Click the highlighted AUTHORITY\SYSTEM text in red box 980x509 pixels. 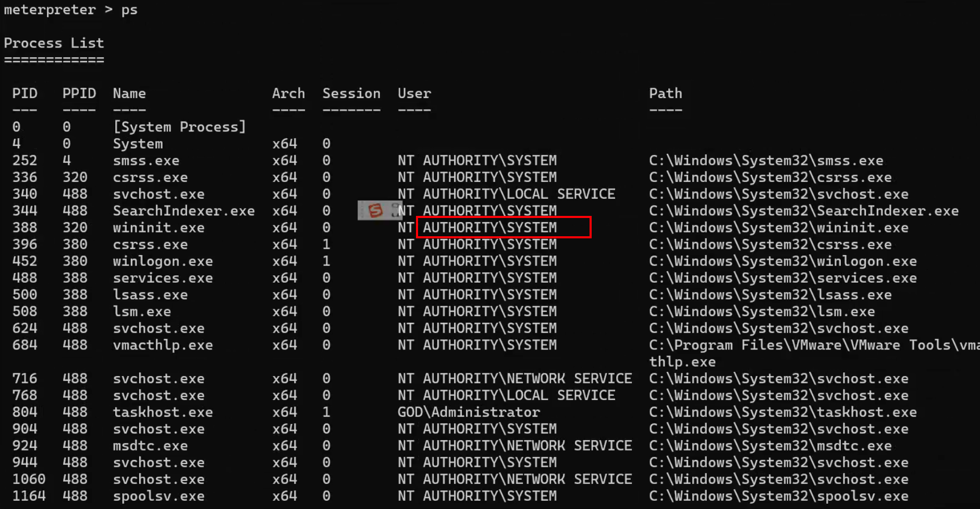coord(489,227)
